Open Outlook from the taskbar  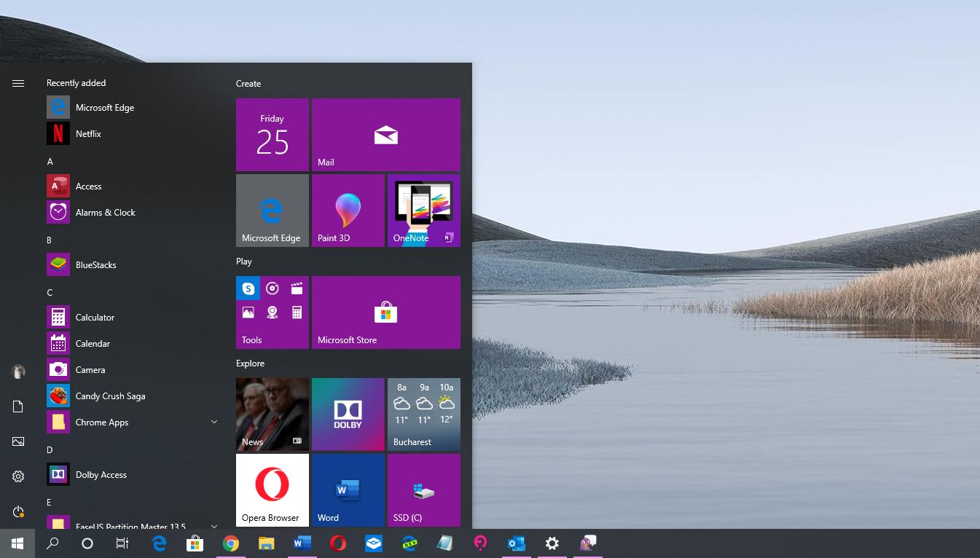pyautogui.click(x=517, y=543)
